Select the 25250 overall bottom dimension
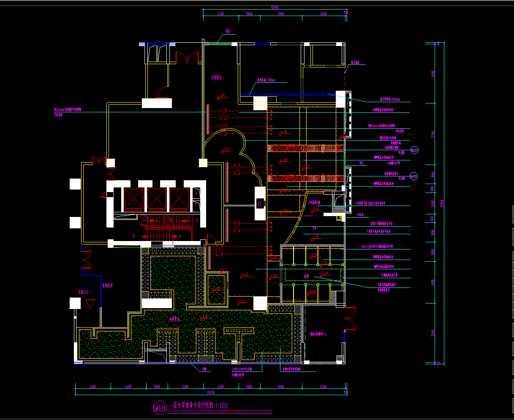Viewport: 514px width, 420px height. (210, 392)
